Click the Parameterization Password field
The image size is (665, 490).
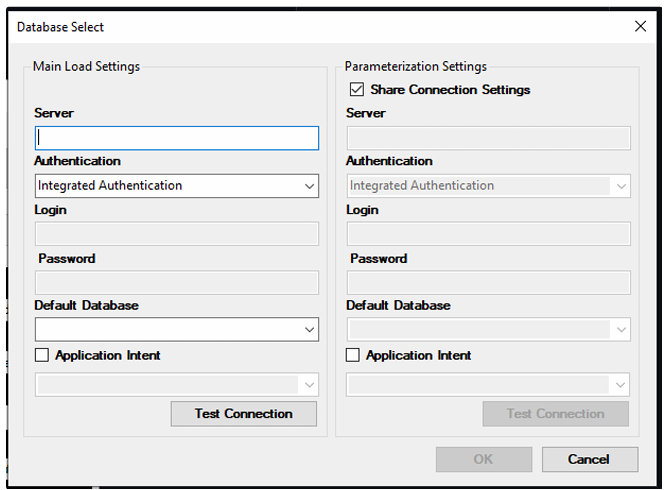click(488, 282)
